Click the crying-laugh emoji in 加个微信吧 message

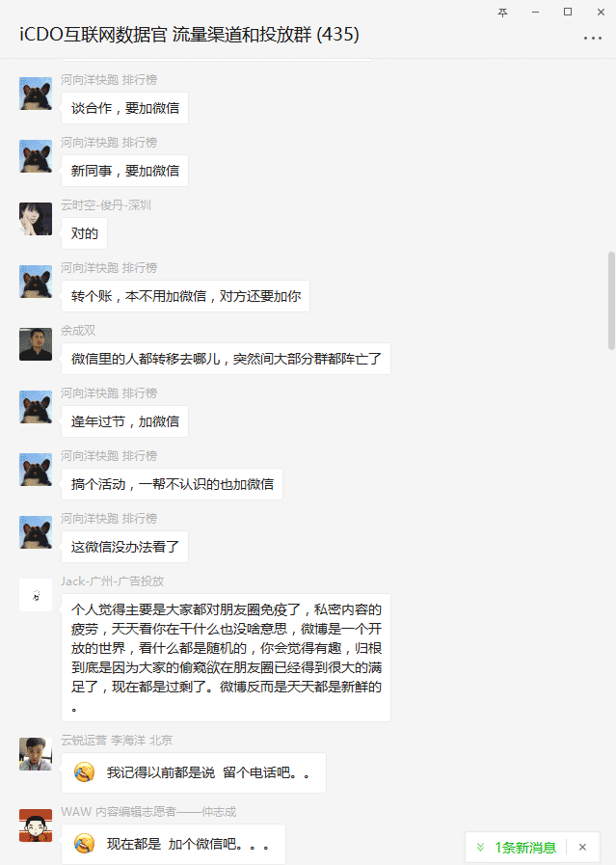[x=85, y=844]
